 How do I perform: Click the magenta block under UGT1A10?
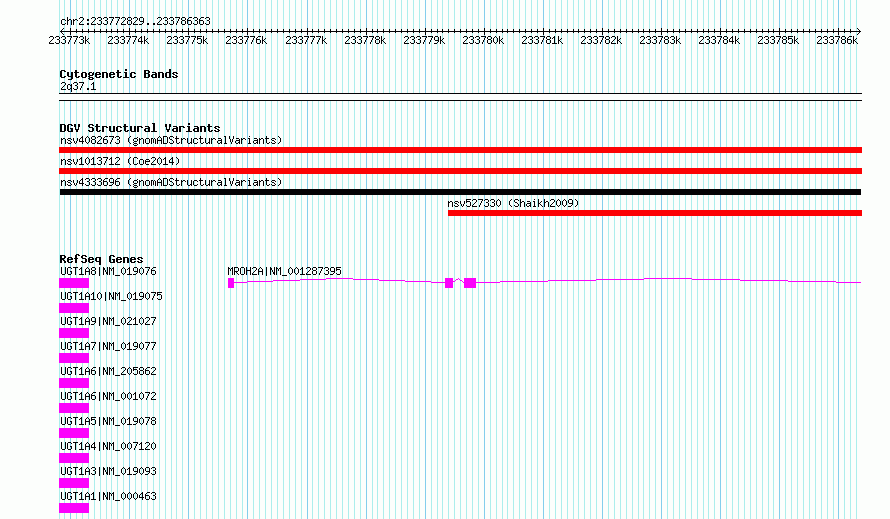click(x=74, y=308)
